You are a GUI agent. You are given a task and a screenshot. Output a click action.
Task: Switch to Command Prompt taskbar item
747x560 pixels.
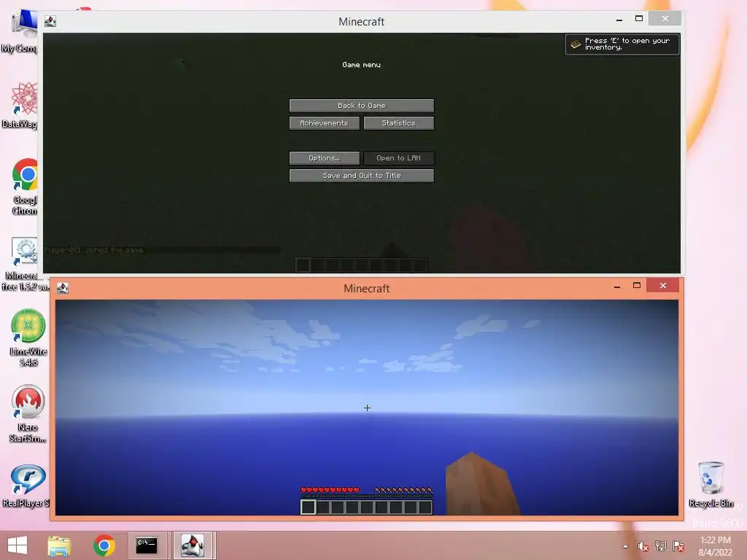coord(147,545)
